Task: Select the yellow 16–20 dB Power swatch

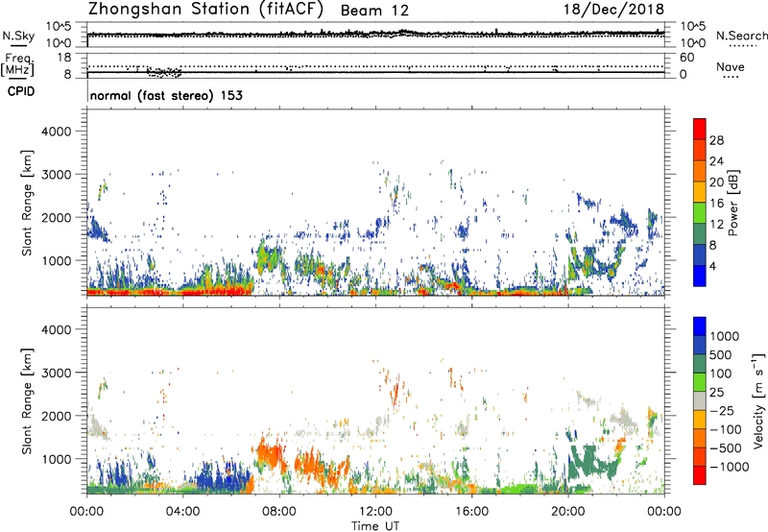Action: [x=700, y=192]
